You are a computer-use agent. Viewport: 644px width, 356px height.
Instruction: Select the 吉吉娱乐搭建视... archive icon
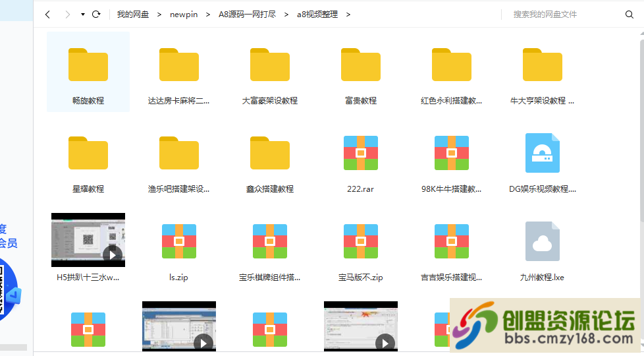pos(451,241)
